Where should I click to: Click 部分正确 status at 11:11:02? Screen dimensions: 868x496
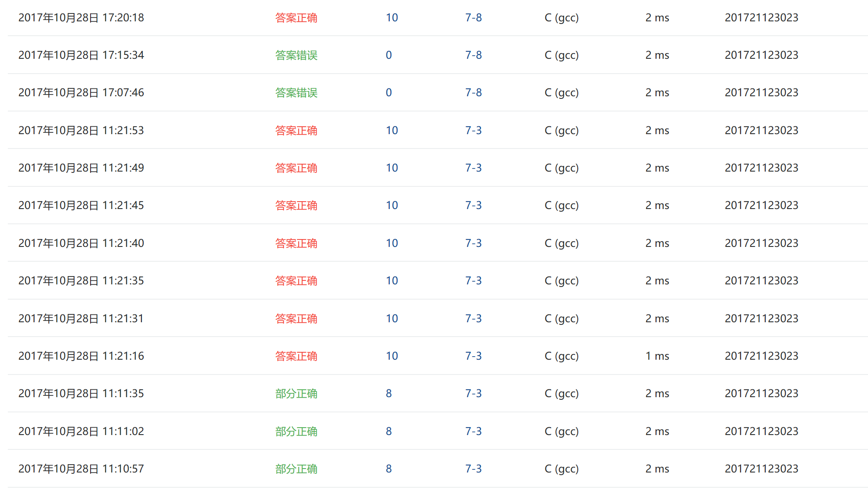(296, 432)
